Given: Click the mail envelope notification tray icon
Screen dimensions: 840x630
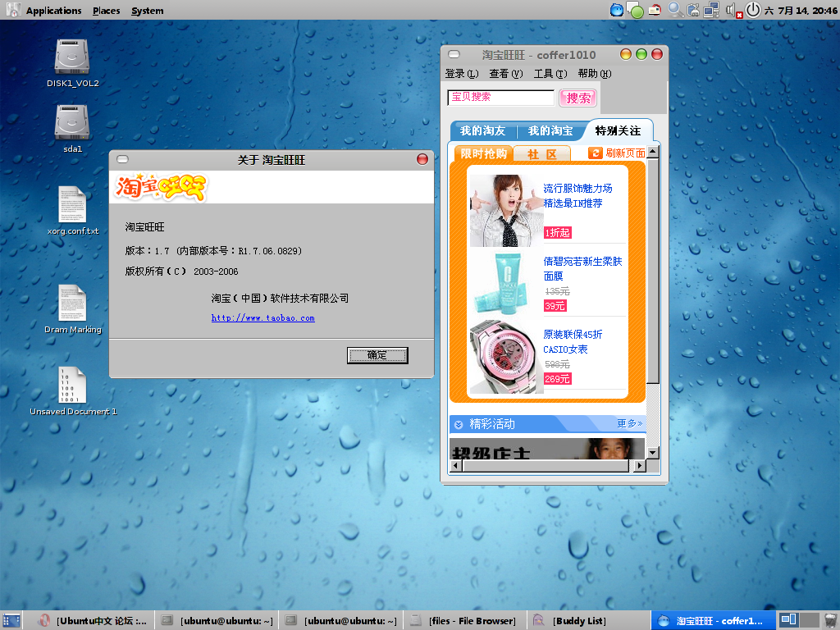Looking at the screenshot, I should (x=655, y=10).
